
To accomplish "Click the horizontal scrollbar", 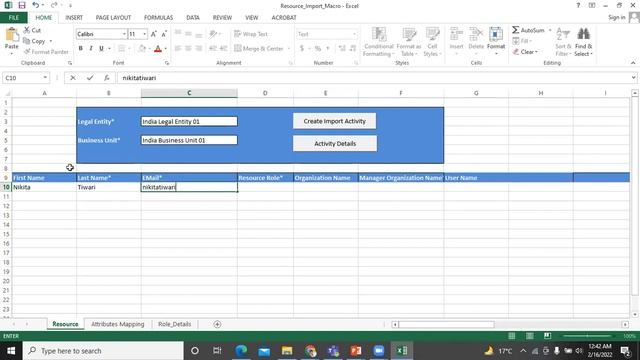I will [447, 324].
